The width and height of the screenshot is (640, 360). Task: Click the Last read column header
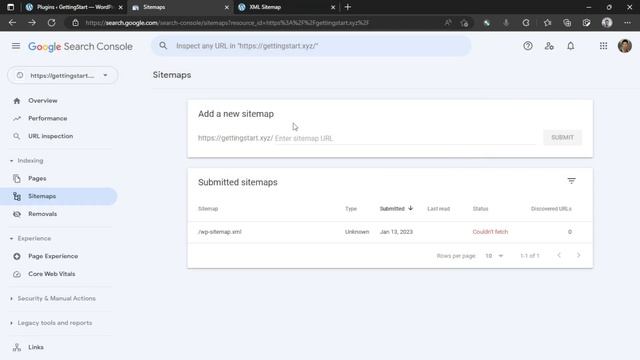tap(438, 209)
